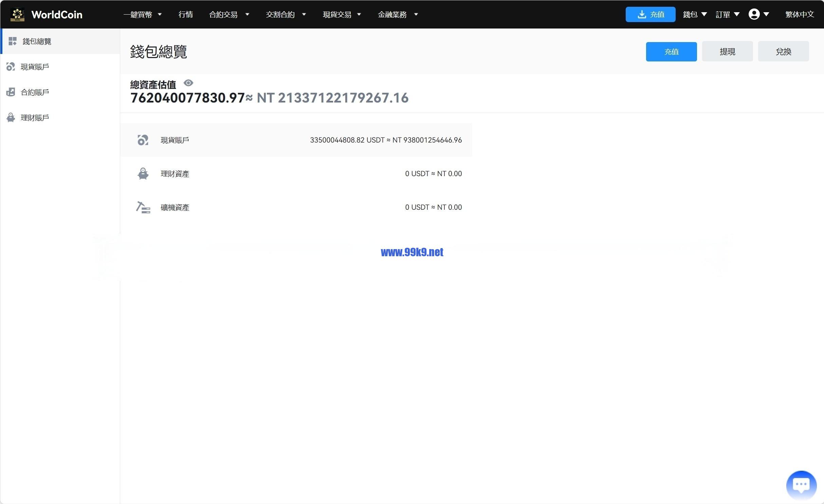Click the 兌換 exchange button
Screen dimensions: 824x504
point(783,51)
